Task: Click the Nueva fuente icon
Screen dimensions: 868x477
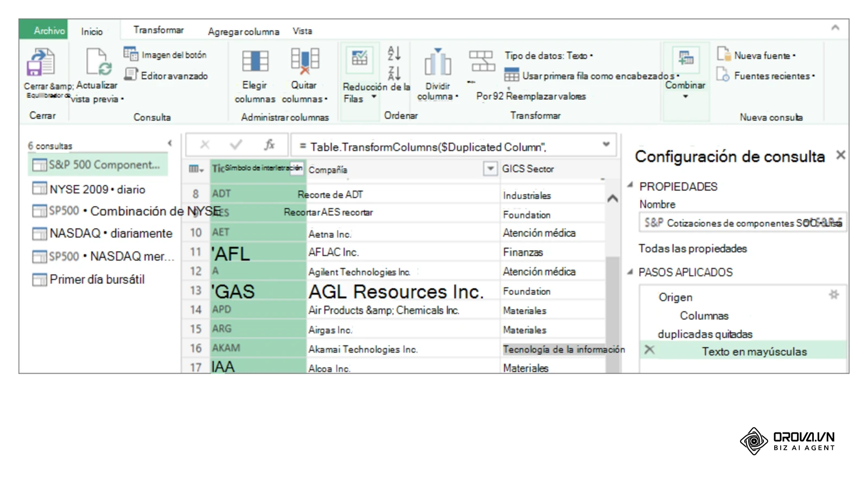Action: pos(724,54)
